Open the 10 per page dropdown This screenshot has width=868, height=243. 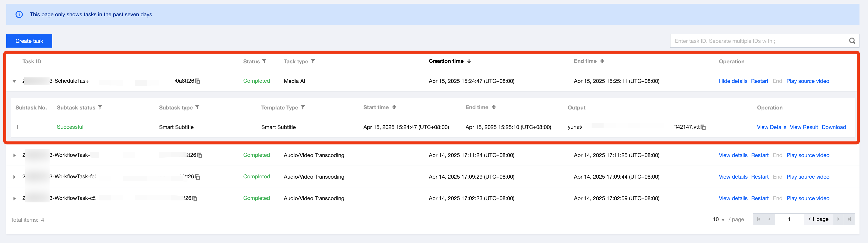[x=718, y=219]
